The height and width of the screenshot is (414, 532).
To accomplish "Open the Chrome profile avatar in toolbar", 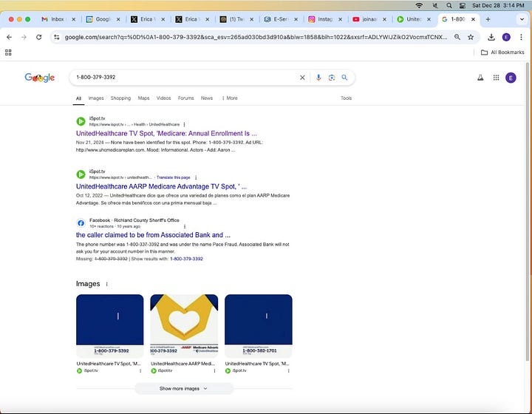I will [x=506, y=37].
